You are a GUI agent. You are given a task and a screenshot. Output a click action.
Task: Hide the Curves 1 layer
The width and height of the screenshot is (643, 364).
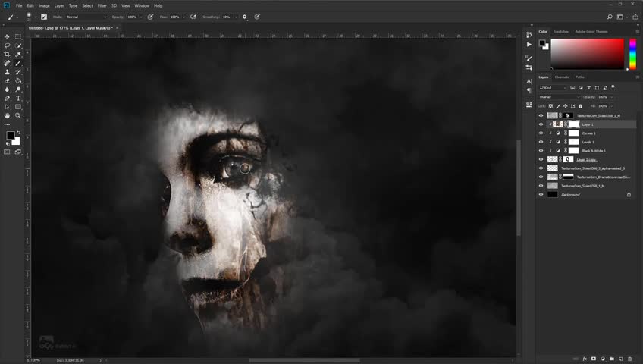541,133
